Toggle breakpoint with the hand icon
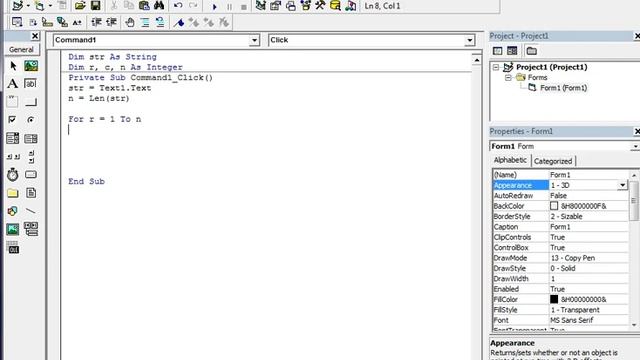 [130, 22]
